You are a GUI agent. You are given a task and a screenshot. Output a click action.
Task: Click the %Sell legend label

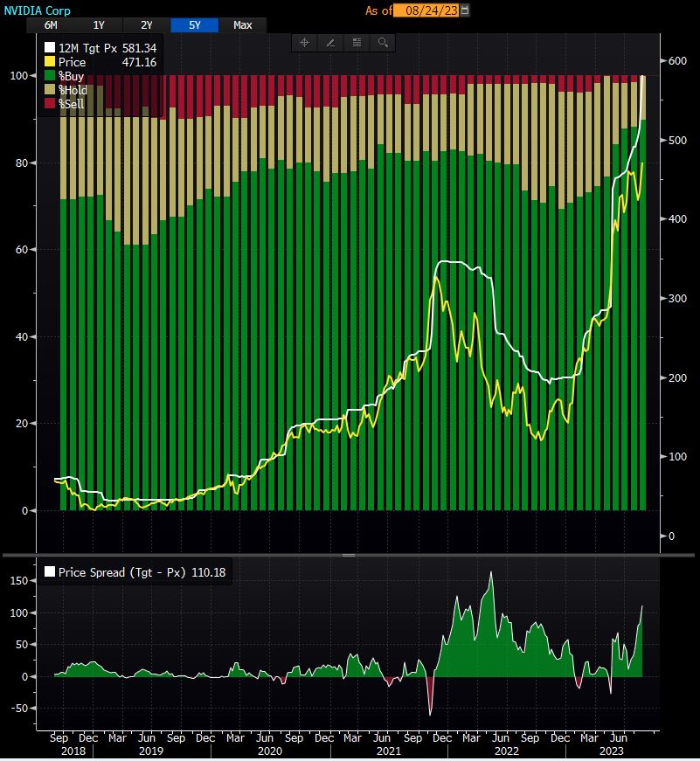pyautogui.click(x=72, y=103)
